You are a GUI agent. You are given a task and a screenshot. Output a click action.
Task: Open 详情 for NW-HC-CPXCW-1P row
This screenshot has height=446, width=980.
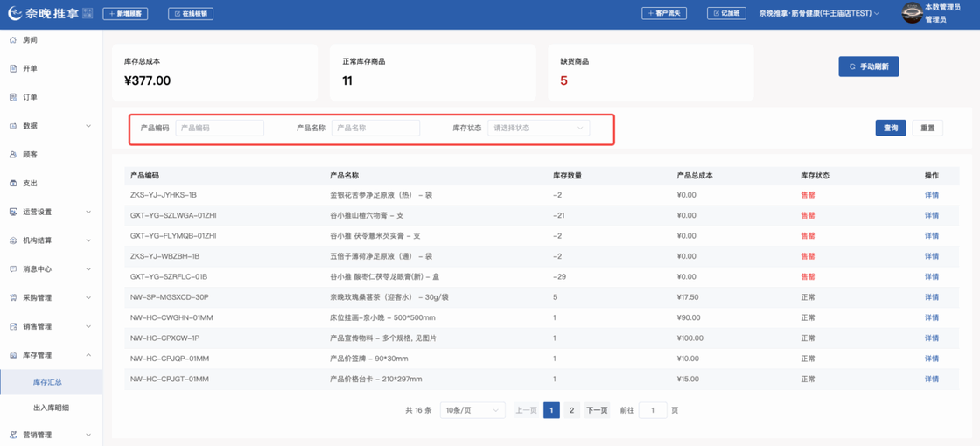click(x=932, y=338)
